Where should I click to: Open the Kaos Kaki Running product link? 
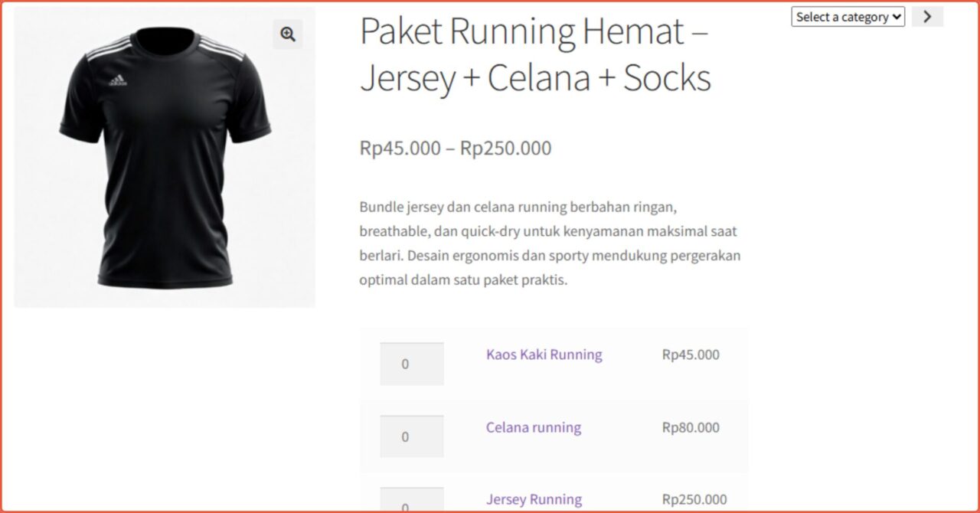coord(544,355)
